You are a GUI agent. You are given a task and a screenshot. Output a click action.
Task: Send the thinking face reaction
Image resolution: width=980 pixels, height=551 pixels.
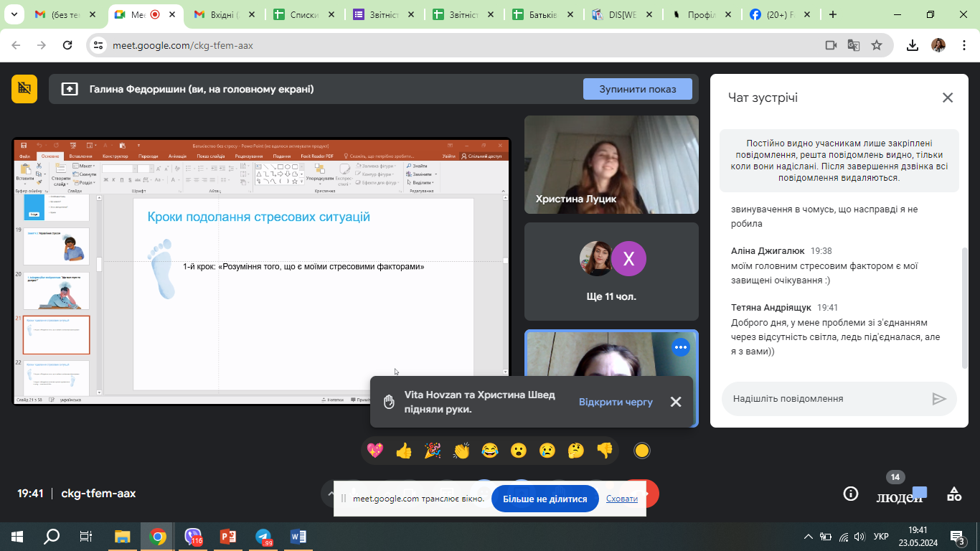click(576, 451)
